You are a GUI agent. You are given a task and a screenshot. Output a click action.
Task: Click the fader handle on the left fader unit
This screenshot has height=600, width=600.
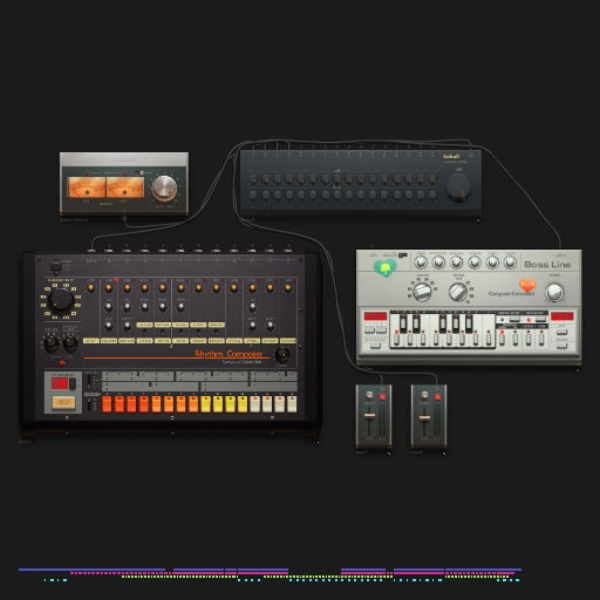click(x=369, y=416)
